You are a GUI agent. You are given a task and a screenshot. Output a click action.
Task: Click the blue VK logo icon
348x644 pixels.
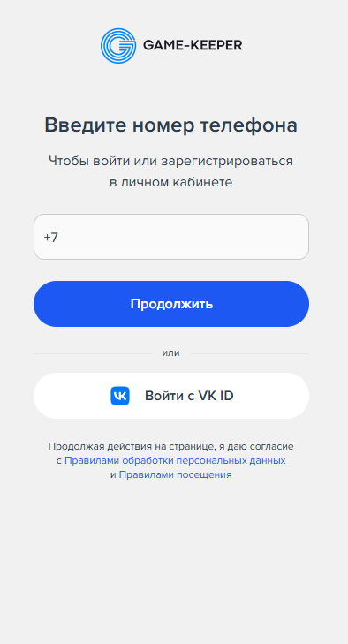point(120,396)
